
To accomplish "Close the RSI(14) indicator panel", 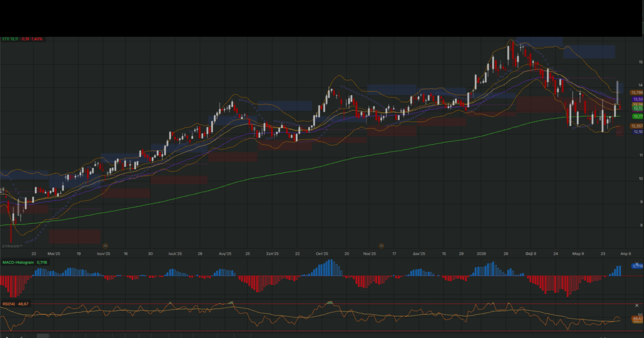I will pos(637,305).
